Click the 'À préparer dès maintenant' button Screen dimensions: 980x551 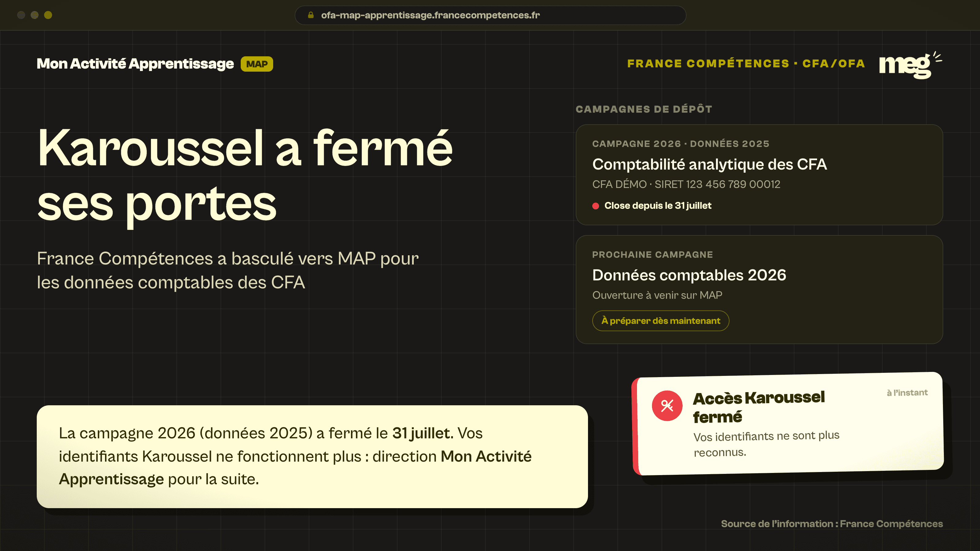(661, 320)
